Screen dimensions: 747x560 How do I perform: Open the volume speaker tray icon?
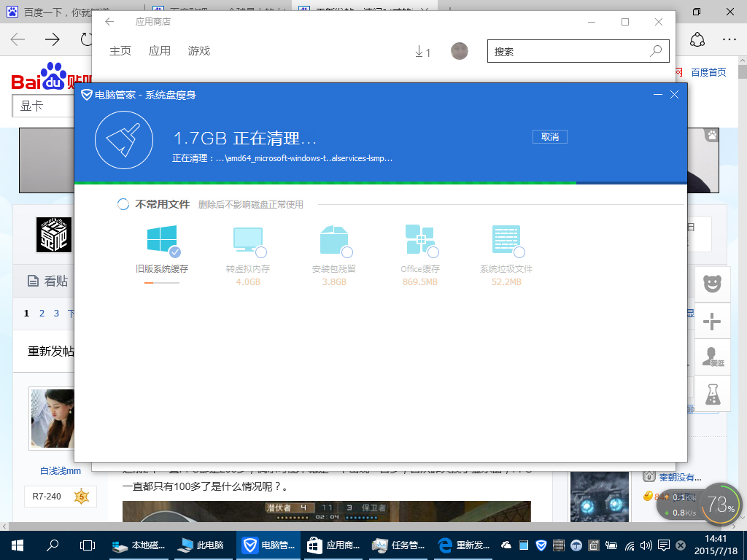click(646, 545)
